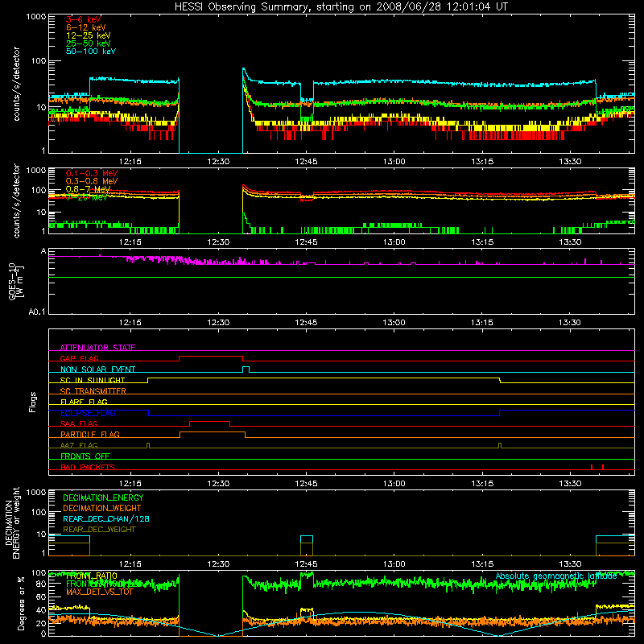Pick the 0.8-7 MeV legend label

[88, 189]
